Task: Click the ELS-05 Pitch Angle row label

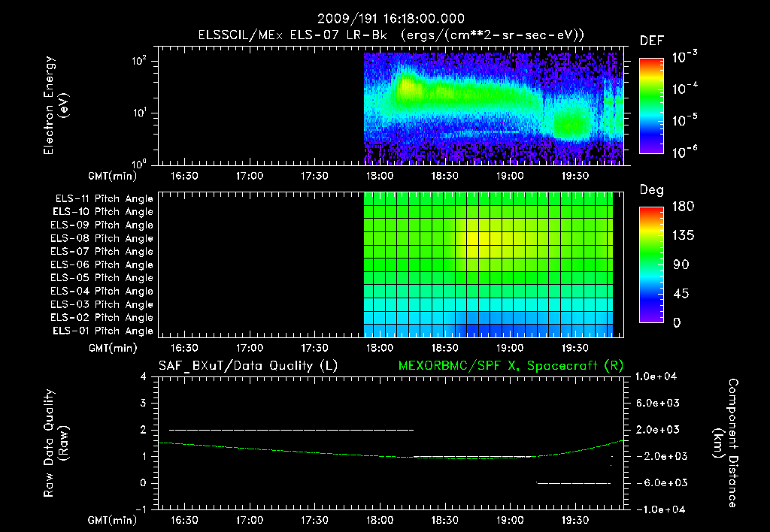Action: pos(102,278)
